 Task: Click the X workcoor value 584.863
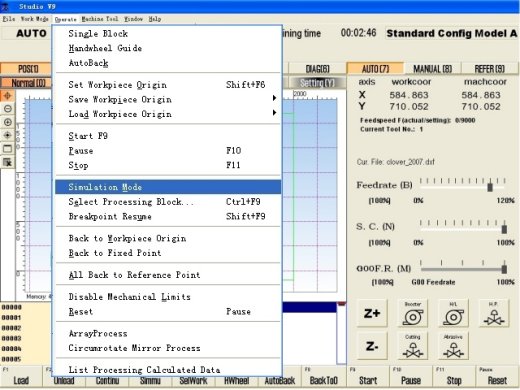(409, 95)
